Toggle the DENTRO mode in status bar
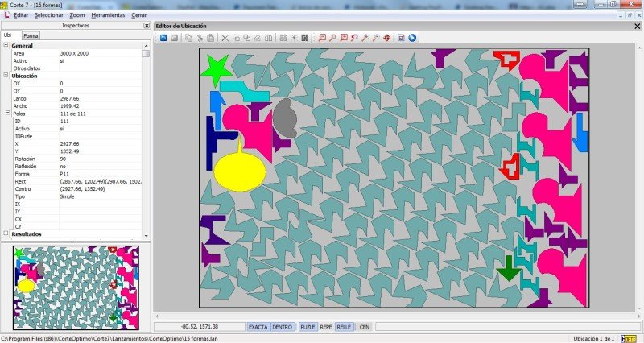The width and height of the screenshot is (644, 343). point(283,328)
